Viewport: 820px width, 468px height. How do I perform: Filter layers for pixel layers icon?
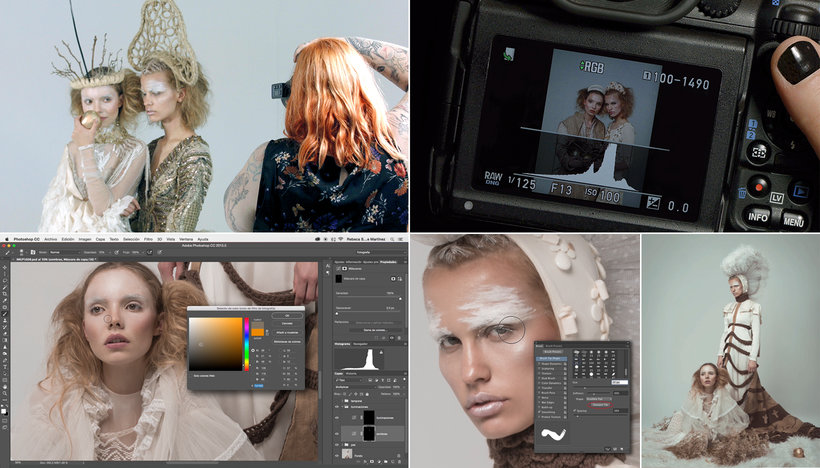point(370,380)
